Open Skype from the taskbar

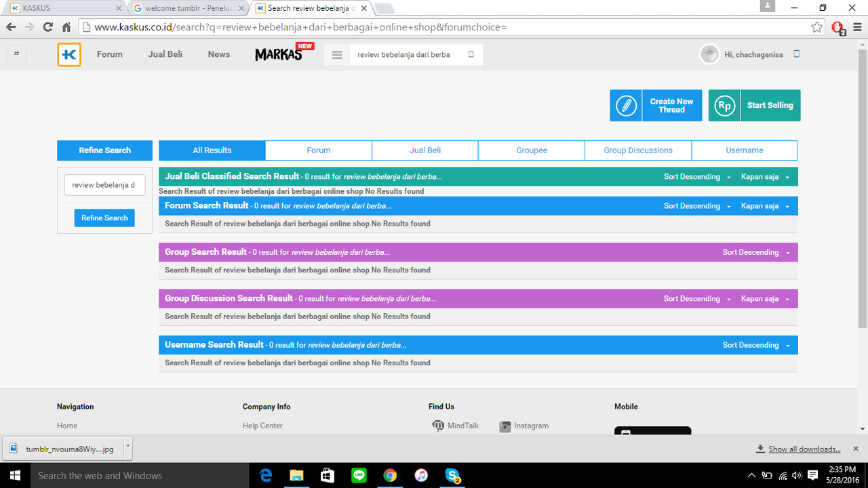pos(452,476)
